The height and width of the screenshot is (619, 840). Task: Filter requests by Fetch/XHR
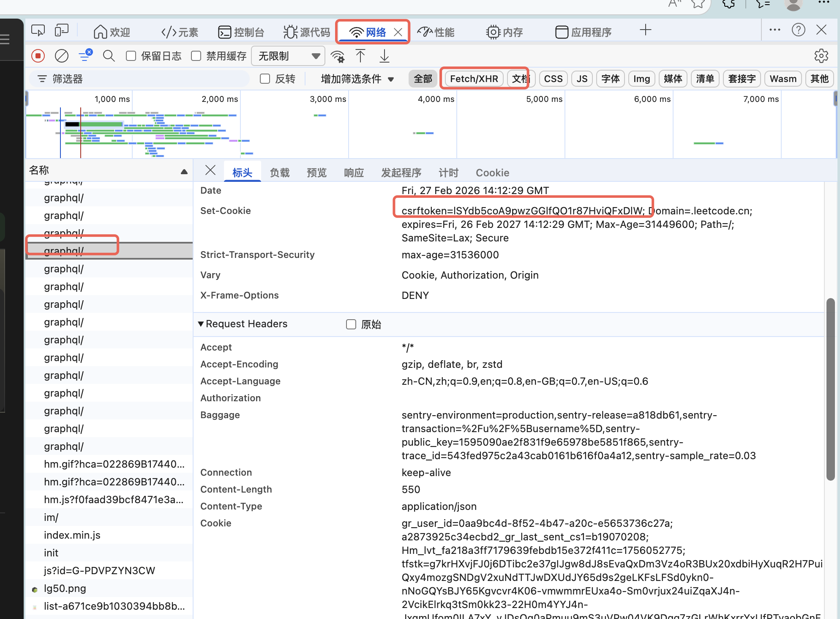[473, 79]
